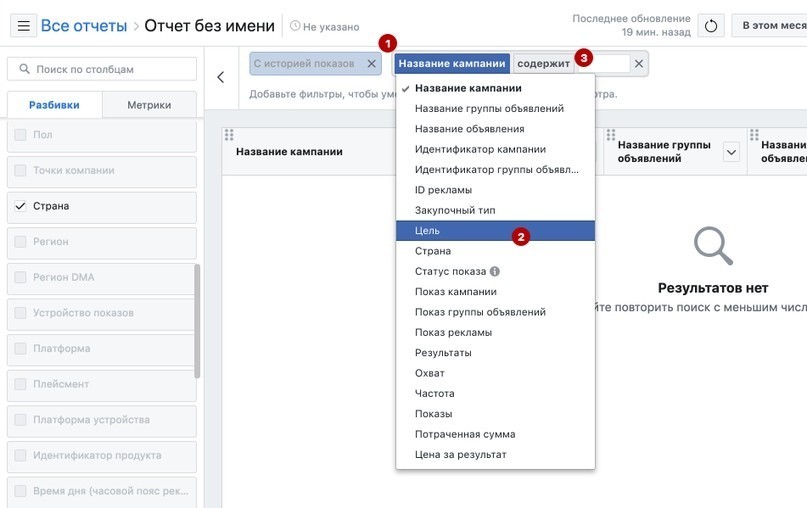Enable the 'Регион' breakdown checkbox
The height and width of the screenshot is (508, 807).
point(21,241)
